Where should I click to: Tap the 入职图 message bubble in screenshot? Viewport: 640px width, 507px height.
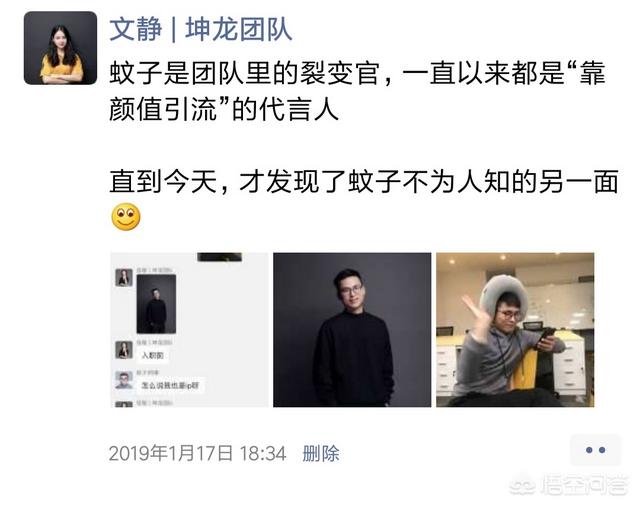(x=152, y=356)
